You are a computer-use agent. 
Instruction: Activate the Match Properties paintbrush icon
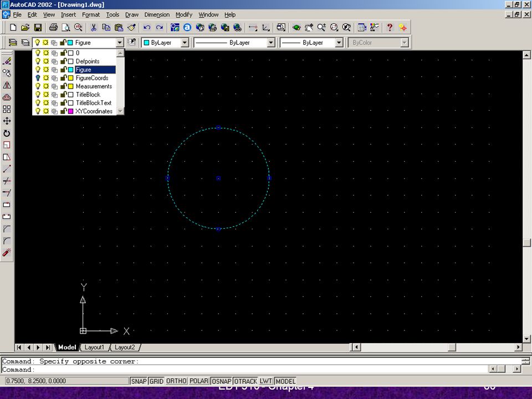131,28
